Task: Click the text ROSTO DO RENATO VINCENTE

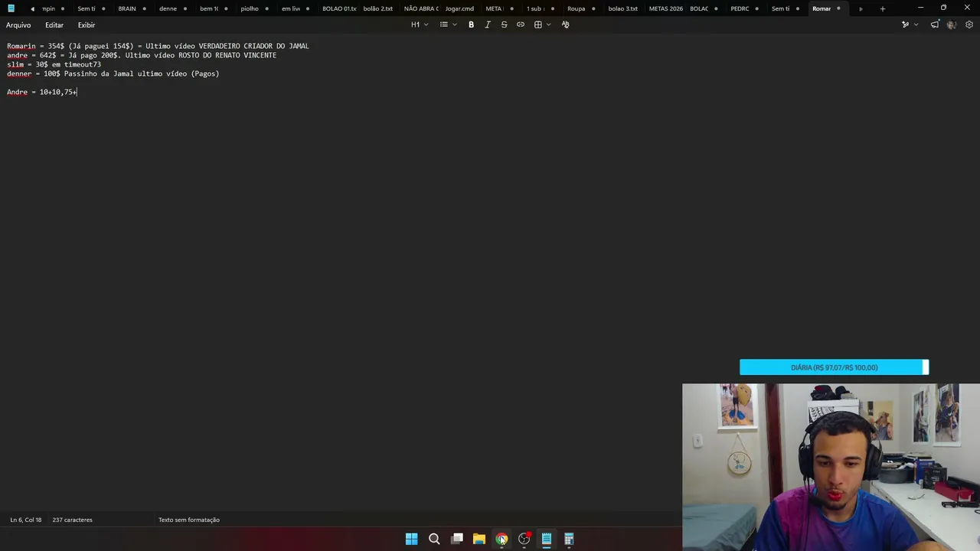Action: point(227,55)
